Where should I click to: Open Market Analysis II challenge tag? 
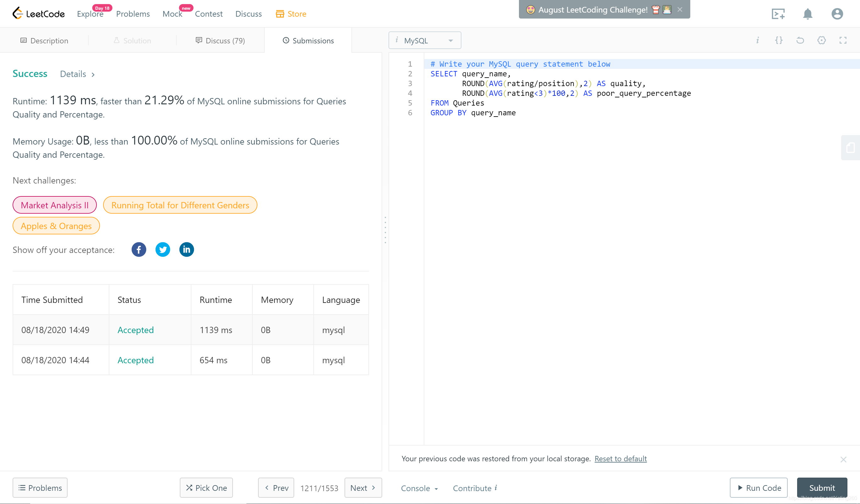click(x=55, y=205)
